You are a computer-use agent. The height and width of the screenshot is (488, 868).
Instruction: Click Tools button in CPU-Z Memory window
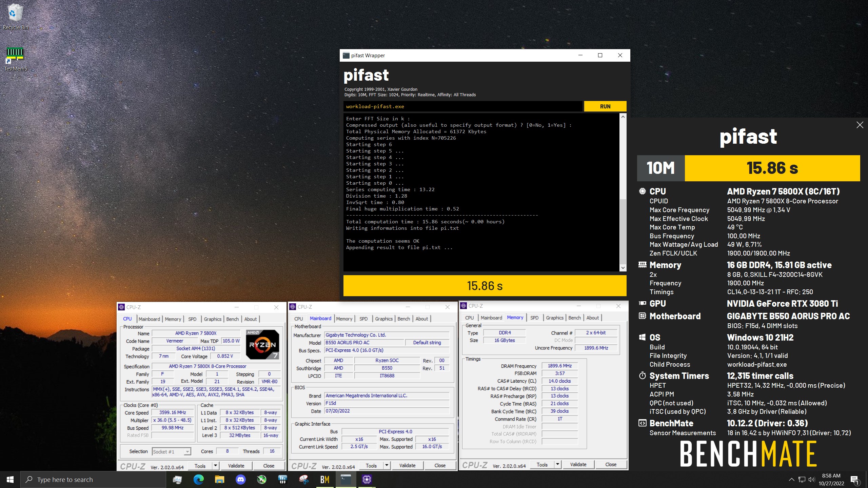[x=542, y=464]
